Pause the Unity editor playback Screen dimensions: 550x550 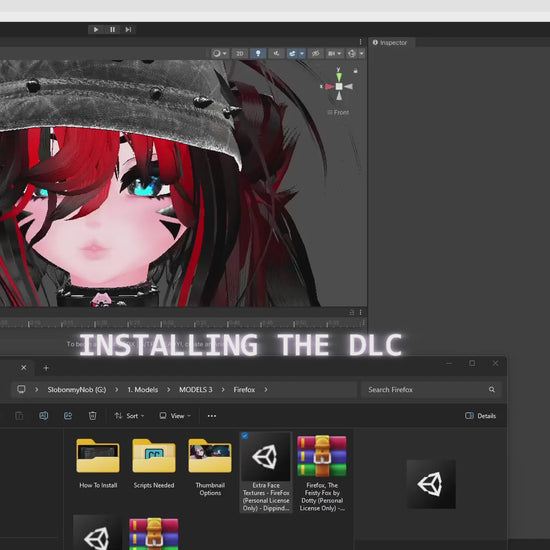pos(112,29)
